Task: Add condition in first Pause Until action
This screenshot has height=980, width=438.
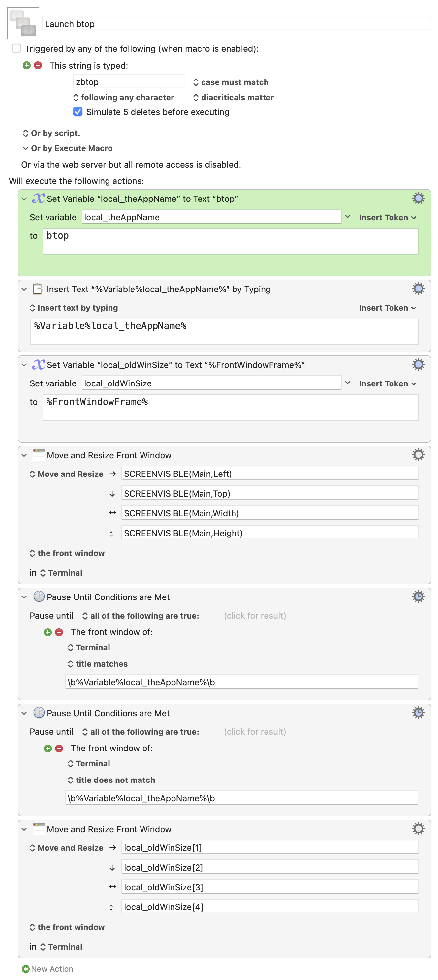Action: click(47, 632)
